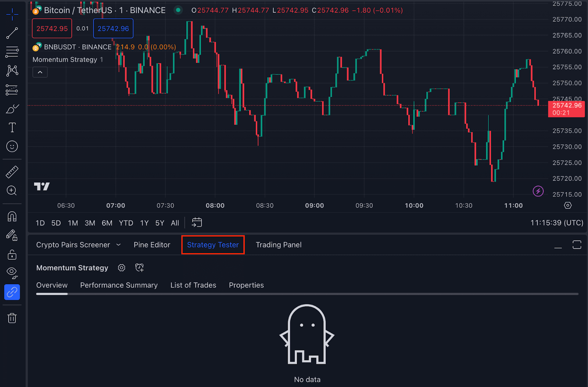Click the trash remove objects icon
Image resolution: width=588 pixels, height=387 pixels.
(x=12, y=318)
